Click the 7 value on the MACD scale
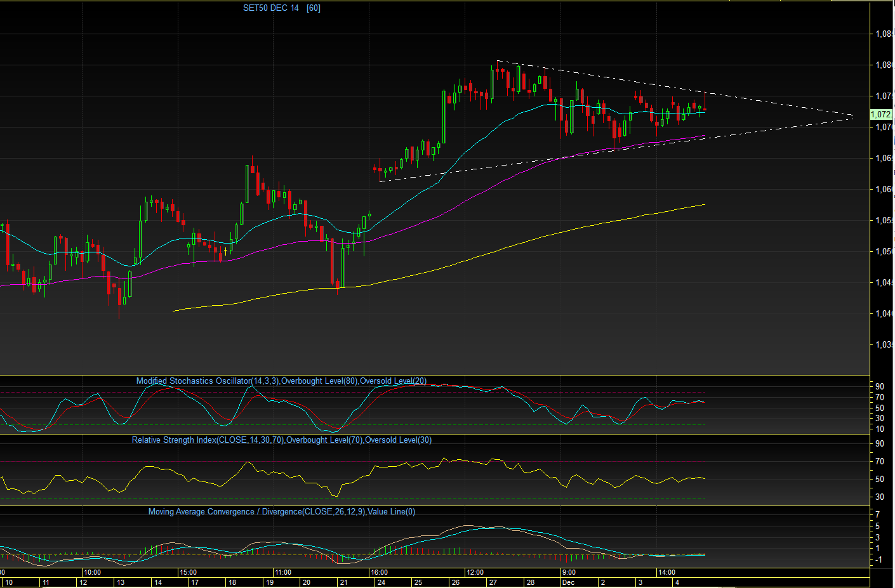The image size is (895, 588). [x=878, y=514]
